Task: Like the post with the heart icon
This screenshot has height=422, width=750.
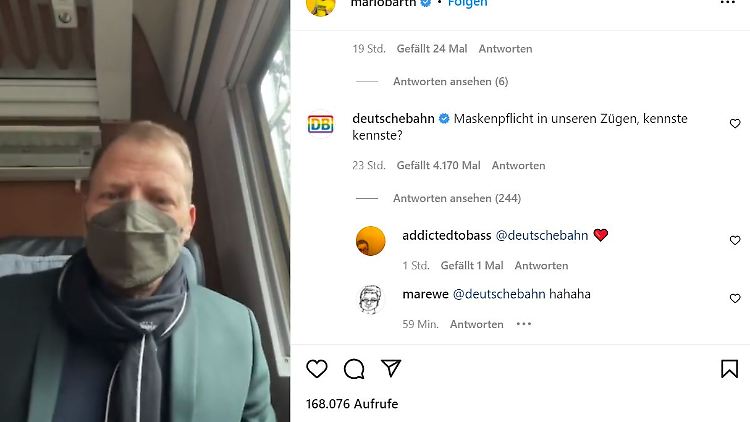Action: (317, 369)
